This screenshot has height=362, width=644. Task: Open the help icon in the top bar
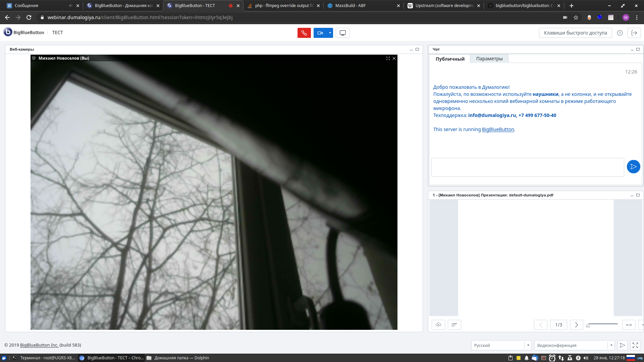click(620, 33)
